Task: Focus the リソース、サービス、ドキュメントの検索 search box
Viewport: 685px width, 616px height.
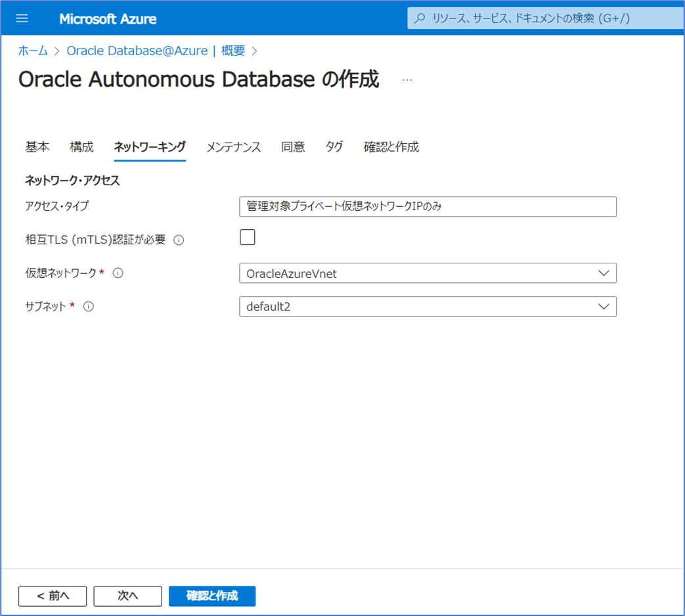Action: pos(546,18)
